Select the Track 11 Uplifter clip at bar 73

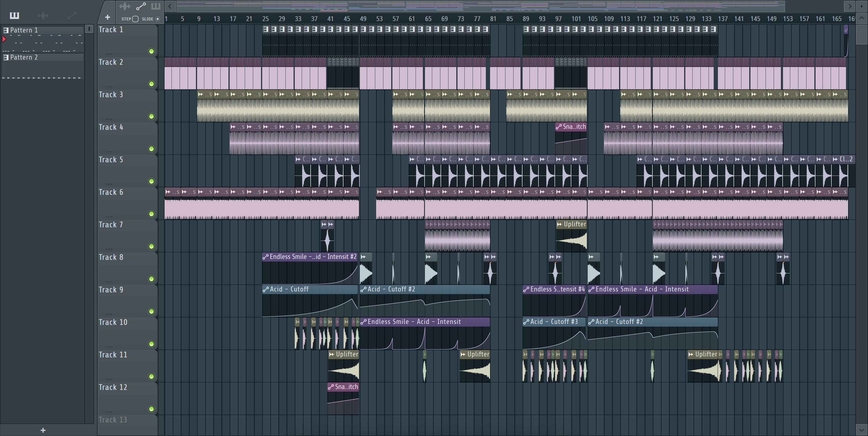(x=475, y=366)
